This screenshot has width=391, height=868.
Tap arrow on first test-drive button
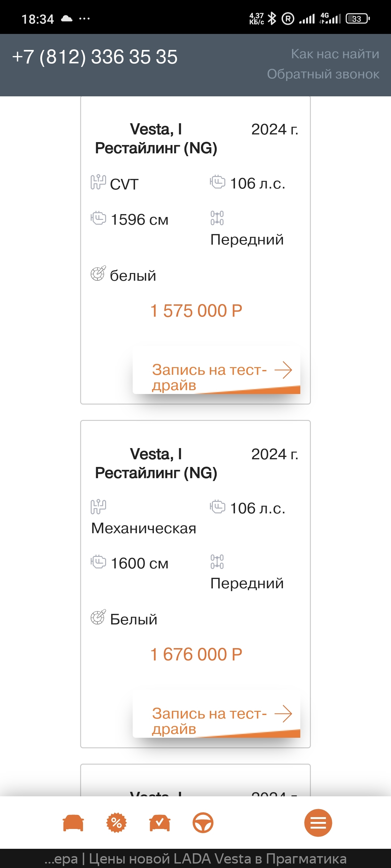283,370
